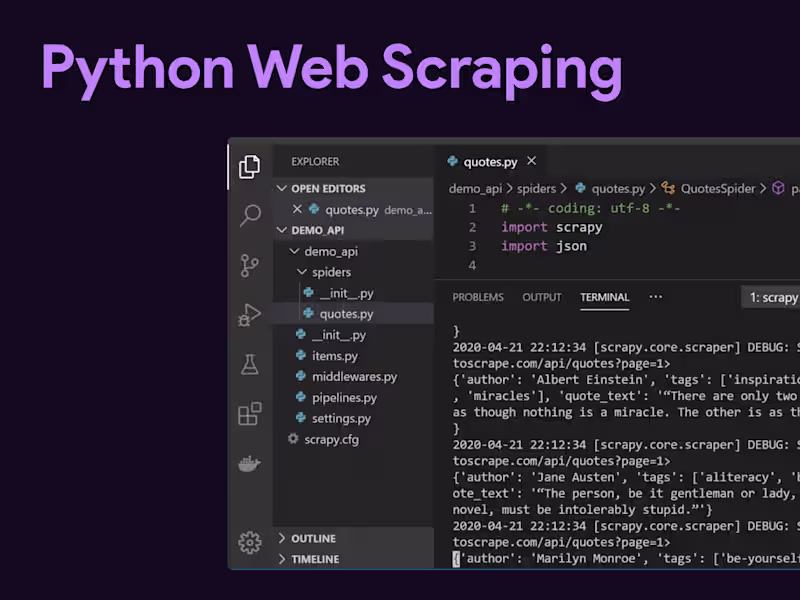The image size is (800, 600).
Task: Open the Extensions view
Action: (250, 414)
